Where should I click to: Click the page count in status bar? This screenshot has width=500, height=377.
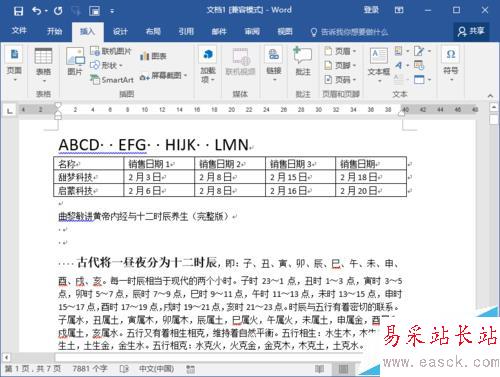tap(33, 369)
